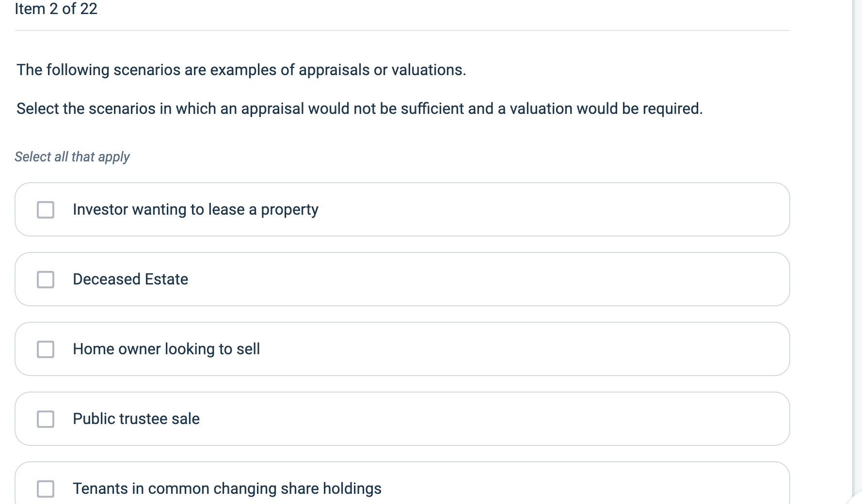Check the Public trustee sale checkbox
Image resolution: width=862 pixels, height=504 pixels.
(45, 419)
